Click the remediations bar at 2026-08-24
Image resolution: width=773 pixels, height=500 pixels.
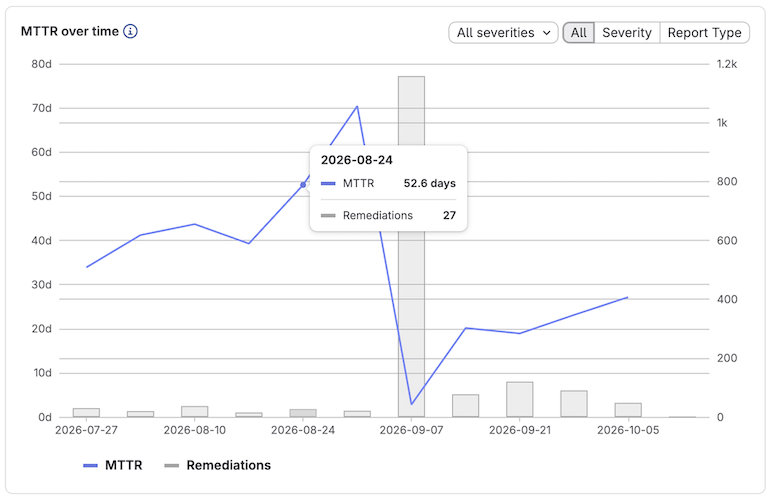[x=303, y=413]
